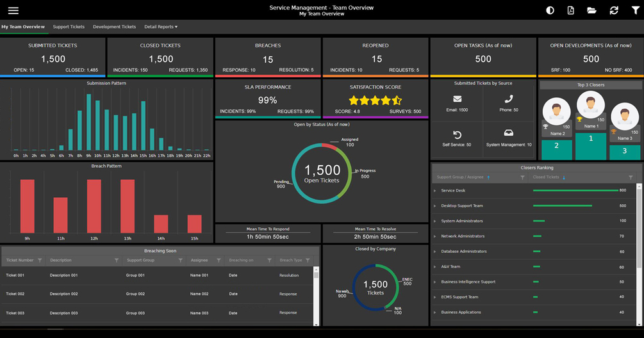Screen dimensions: 644x338
Task: Select the Phone source icon
Action: coord(509,99)
